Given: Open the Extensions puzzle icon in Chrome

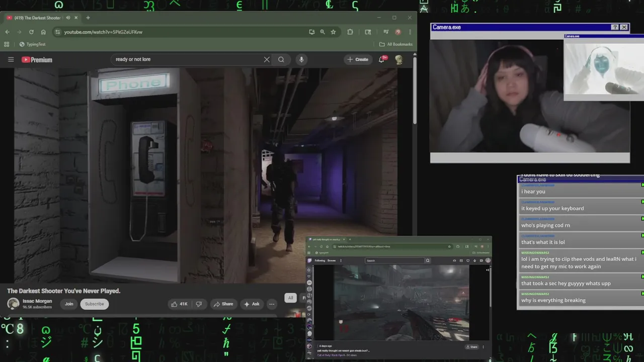Looking at the screenshot, I should 350,32.
